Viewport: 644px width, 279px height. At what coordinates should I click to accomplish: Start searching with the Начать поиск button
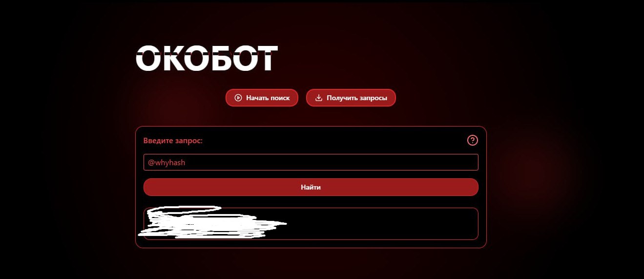point(262,98)
